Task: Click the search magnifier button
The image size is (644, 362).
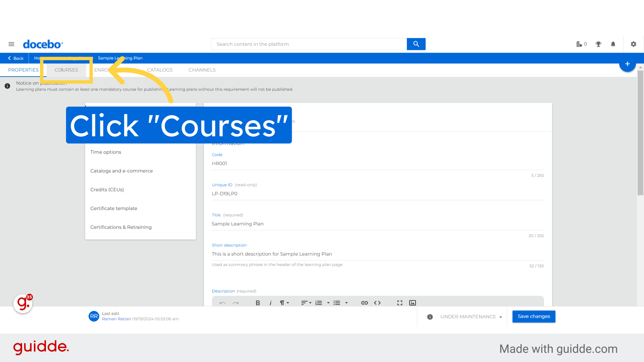Action: coord(416,44)
